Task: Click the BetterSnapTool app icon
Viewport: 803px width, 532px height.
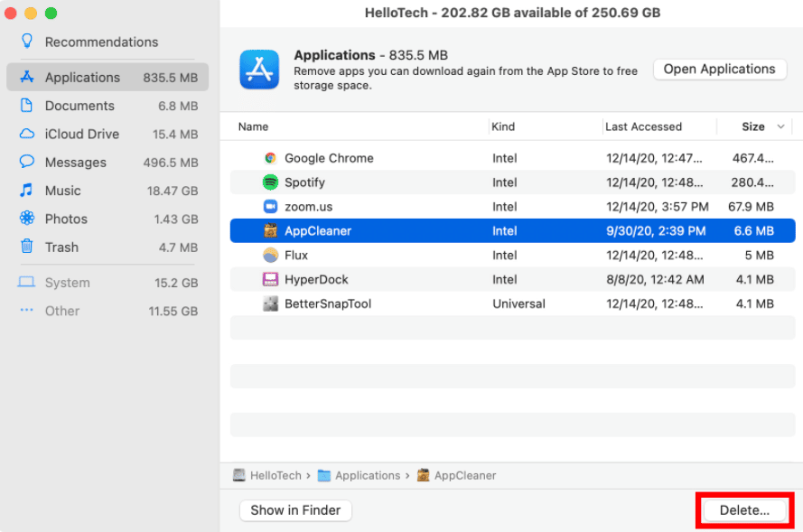Action: point(270,303)
